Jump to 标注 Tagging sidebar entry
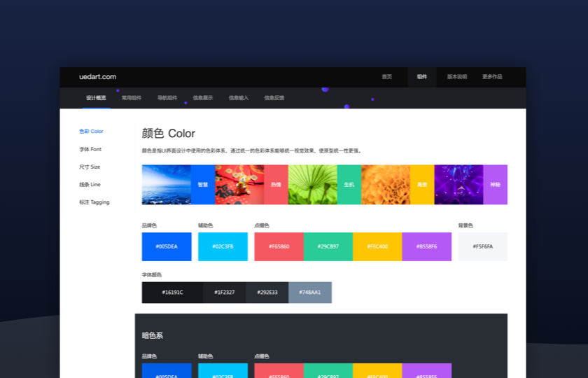The width and height of the screenshot is (588, 378). click(94, 202)
